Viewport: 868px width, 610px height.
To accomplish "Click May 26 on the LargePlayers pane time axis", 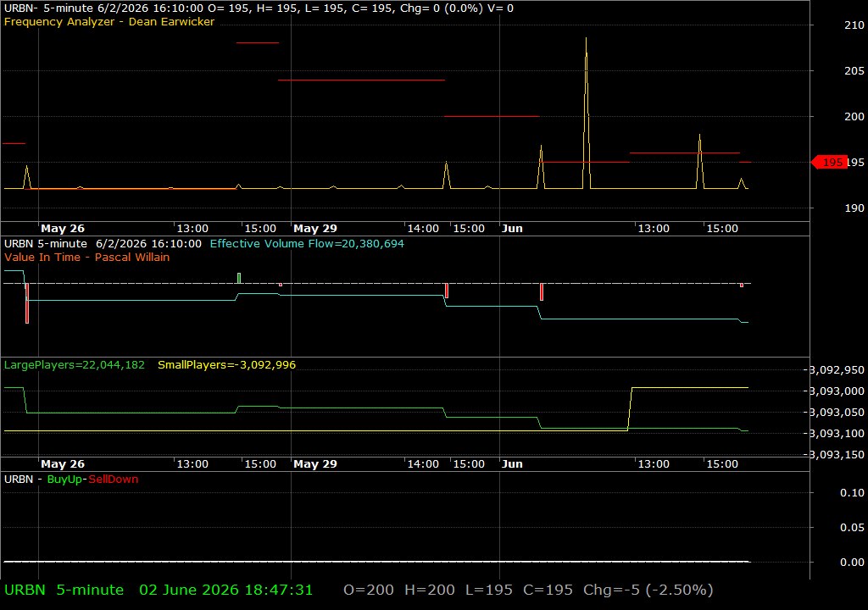I will tap(63, 464).
